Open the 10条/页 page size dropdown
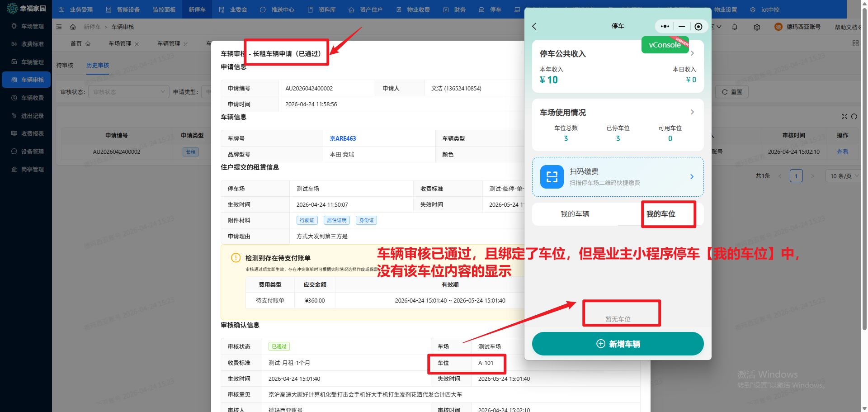 pos(844,176)
